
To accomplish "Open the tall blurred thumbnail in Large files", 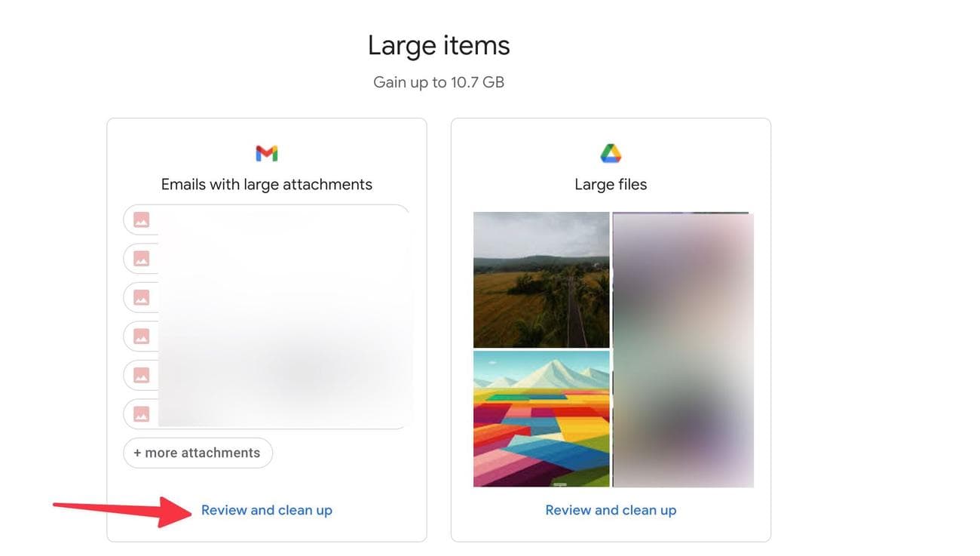I will pyautogui.click(x=683, y=350).
